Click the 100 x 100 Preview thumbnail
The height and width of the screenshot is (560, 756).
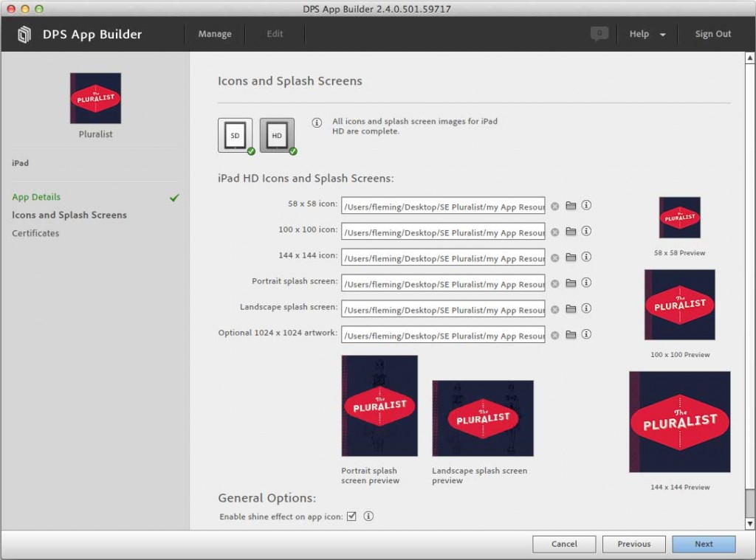680,305
